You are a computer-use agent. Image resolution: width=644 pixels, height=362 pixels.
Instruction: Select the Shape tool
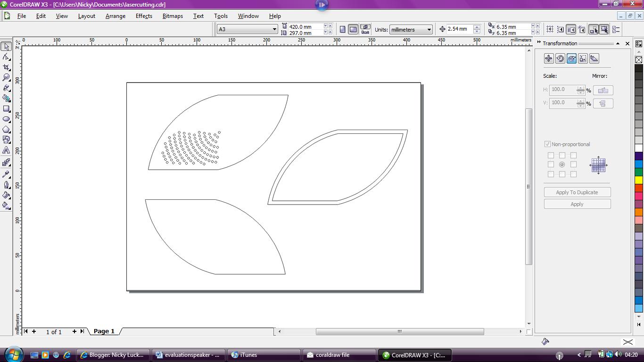tap(7, 57)
